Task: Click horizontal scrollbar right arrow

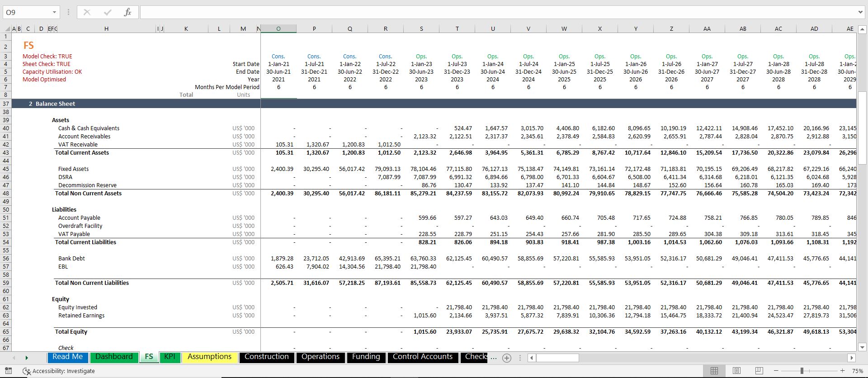Action: coord(852,358)
